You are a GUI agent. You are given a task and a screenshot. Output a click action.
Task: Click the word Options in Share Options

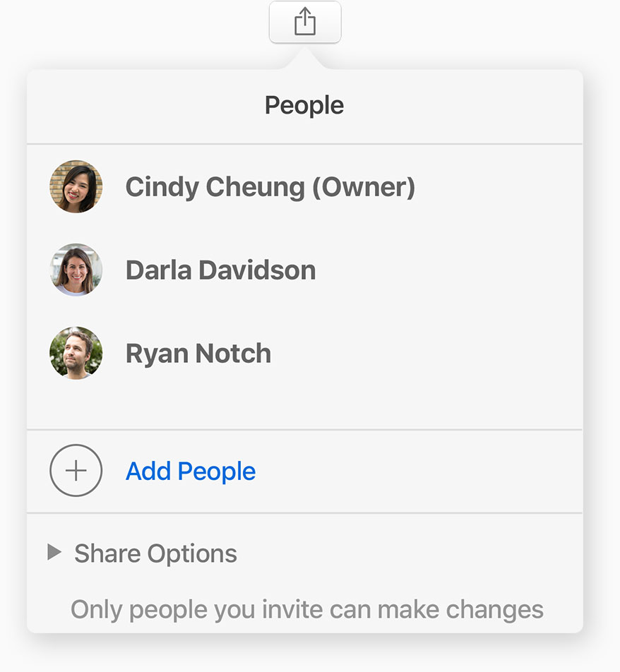(x=192, y=553)
